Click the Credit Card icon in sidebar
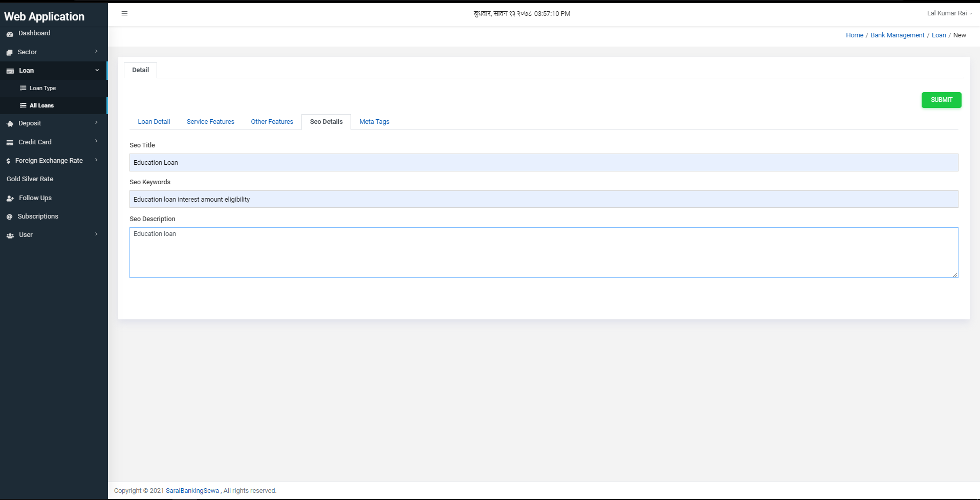Viewport: 980px width, 500px height. 10,142
